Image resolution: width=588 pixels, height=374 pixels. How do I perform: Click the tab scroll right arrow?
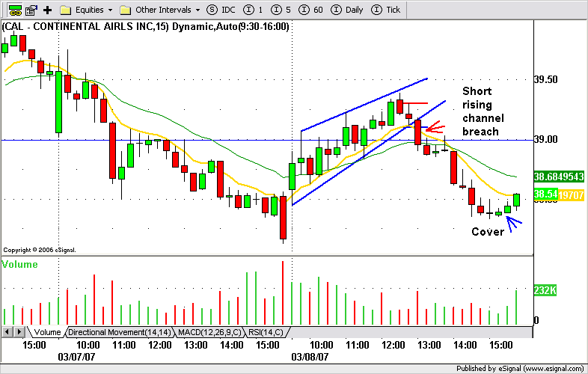[19, 332]
